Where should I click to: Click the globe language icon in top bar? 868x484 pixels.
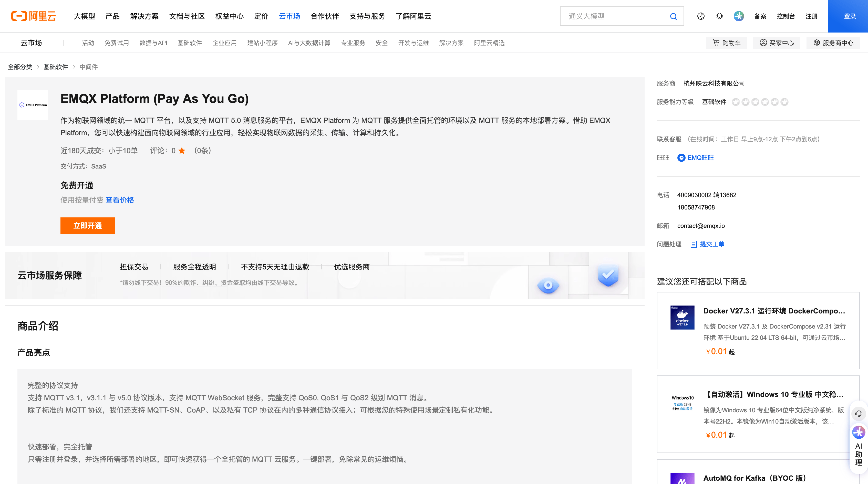click(x=701, y=16)
